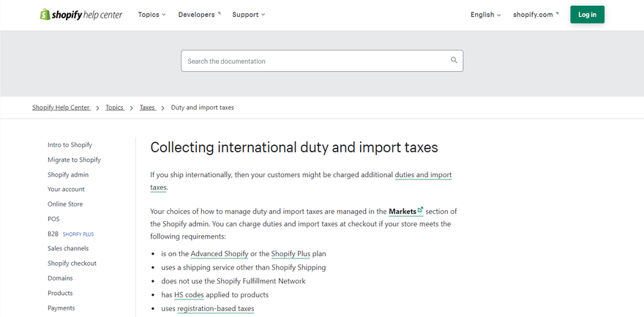
Task: Open the Topics breadcrumb link
Action: point(115,108)
